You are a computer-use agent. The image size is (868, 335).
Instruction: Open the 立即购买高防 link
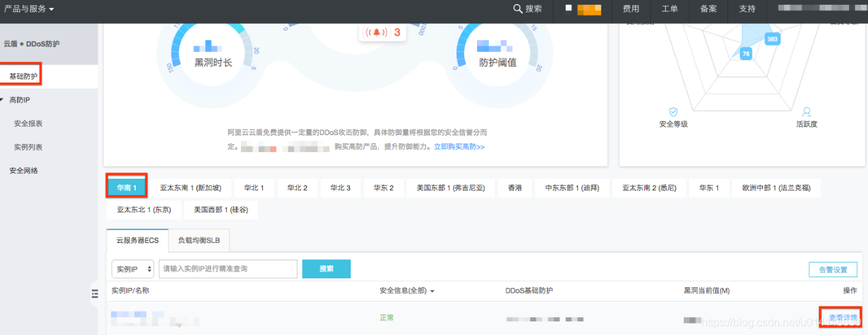point(459,147)
